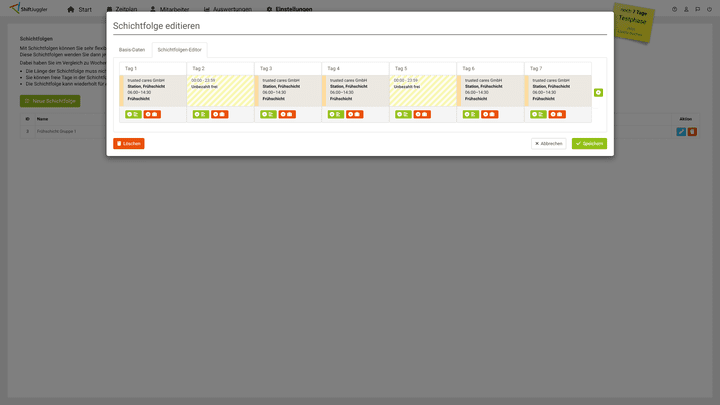
Task: Click the orange free-day button under Tag 7
Action: click(x=557, y=114)
